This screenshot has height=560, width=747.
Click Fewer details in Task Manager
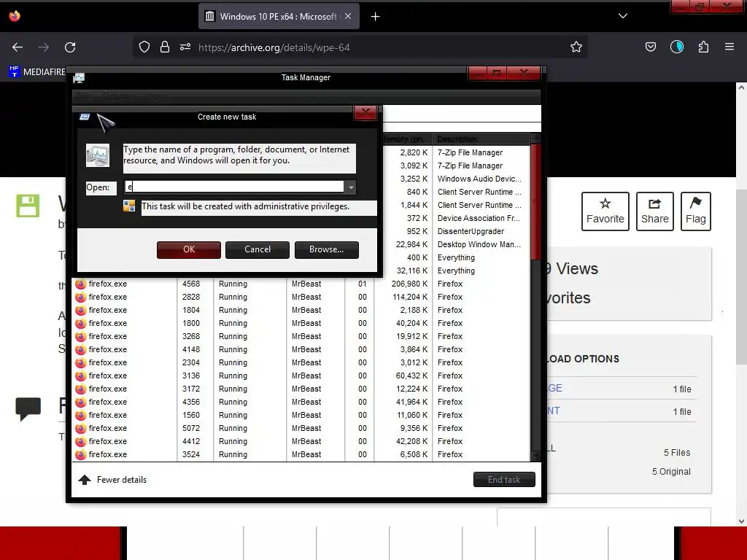coord(113,480)
